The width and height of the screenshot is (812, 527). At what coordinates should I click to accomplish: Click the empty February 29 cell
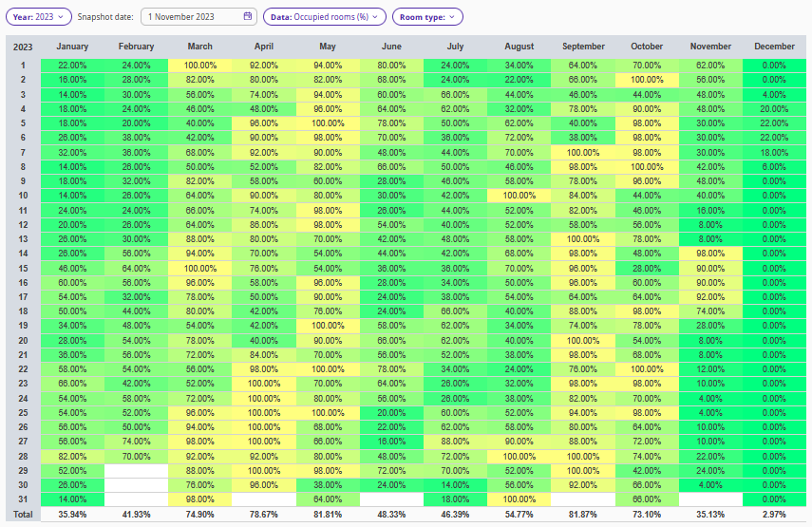[x=136, y=470]
